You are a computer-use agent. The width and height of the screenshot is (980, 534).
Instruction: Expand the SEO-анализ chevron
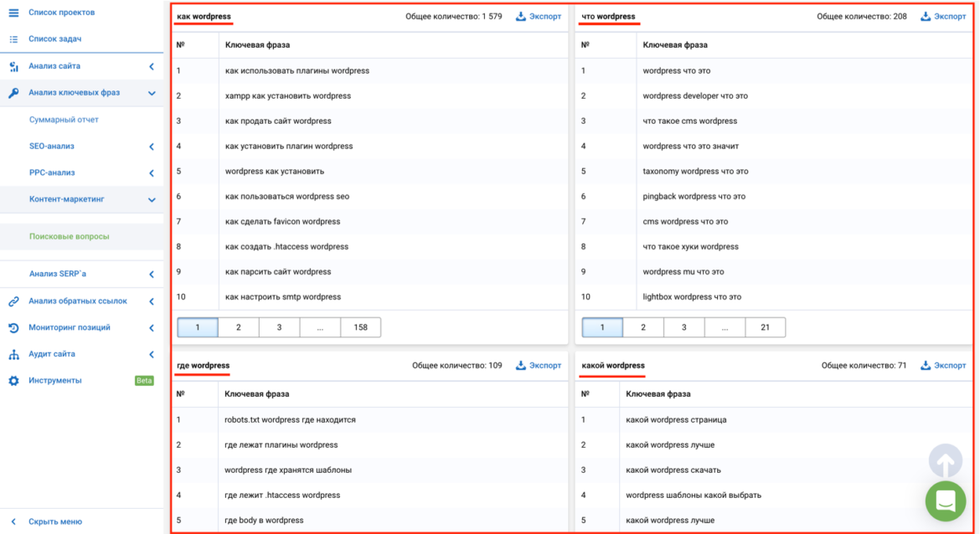coord(152,146)
